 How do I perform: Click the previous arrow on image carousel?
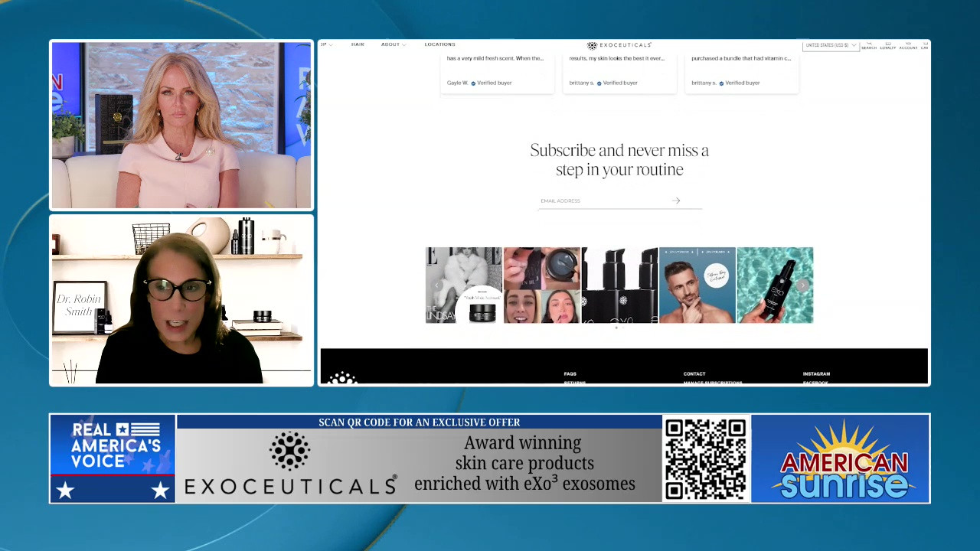click(x=437, y=285)
